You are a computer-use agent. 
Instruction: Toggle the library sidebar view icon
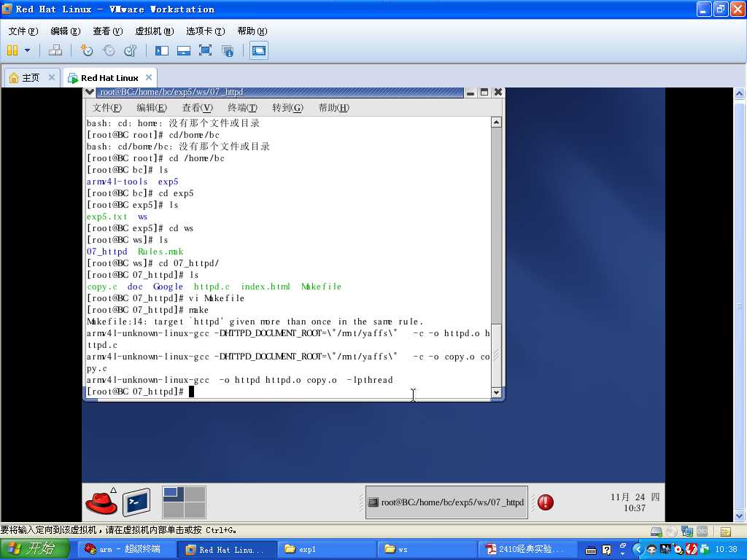[x=162, y=50]
